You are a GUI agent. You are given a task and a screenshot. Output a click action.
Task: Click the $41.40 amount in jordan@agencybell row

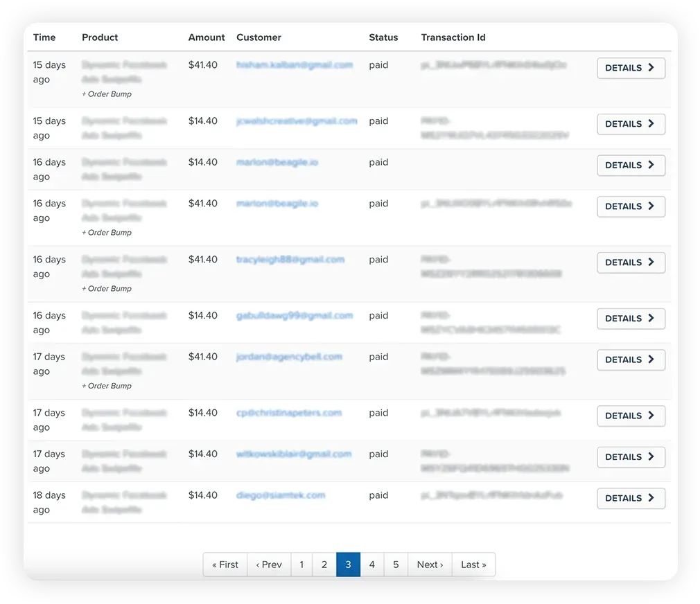[202, 357]
